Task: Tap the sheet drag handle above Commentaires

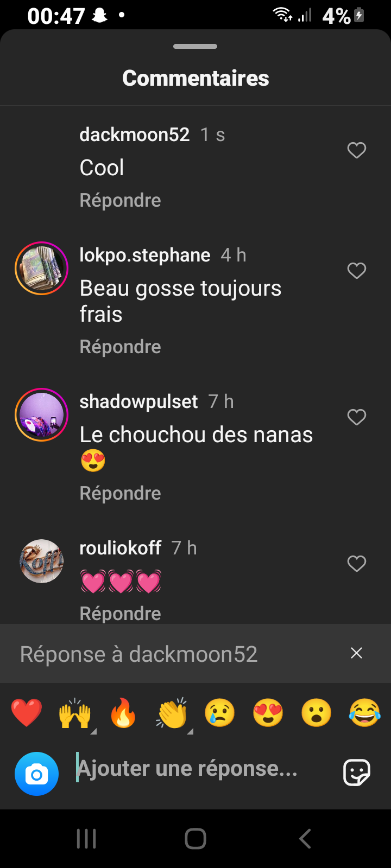Action: 195,46
